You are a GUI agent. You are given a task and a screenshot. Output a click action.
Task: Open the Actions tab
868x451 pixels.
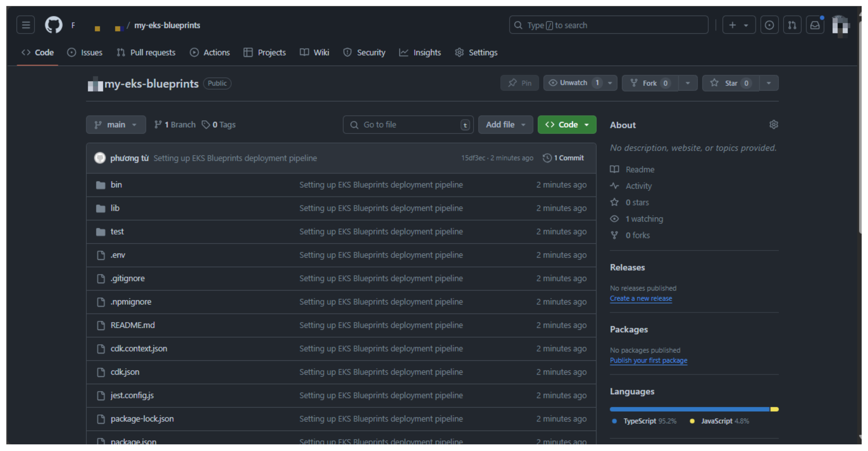click(210, 53)
